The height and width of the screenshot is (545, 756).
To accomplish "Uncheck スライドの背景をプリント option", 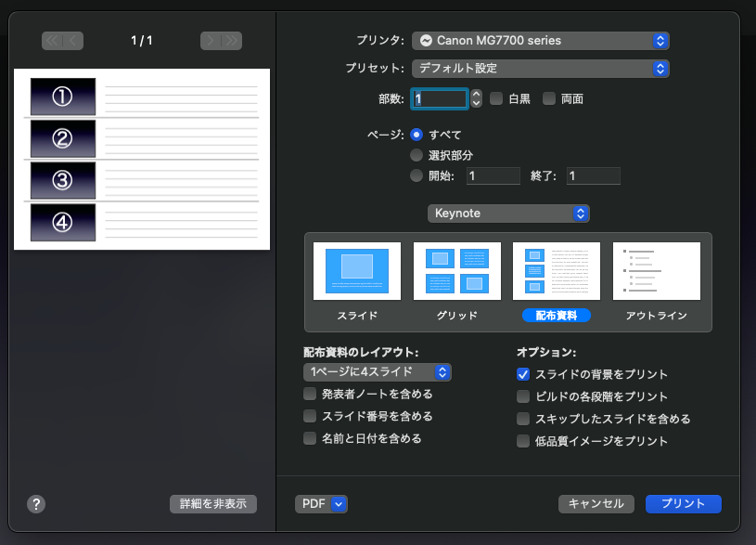I will click(x=524, y=374).
